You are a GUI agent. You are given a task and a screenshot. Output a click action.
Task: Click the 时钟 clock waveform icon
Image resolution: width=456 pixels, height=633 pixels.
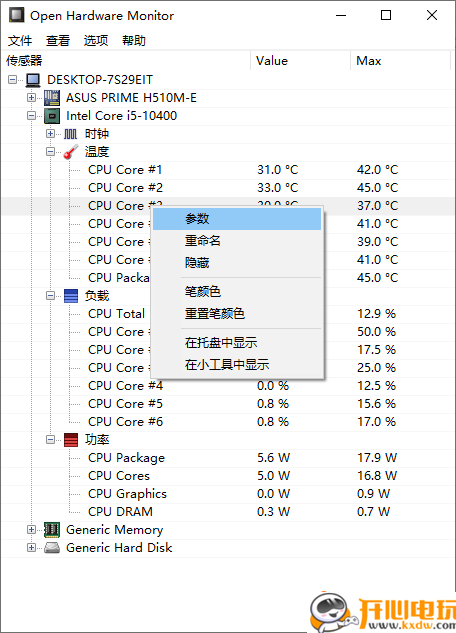(70, 134)
